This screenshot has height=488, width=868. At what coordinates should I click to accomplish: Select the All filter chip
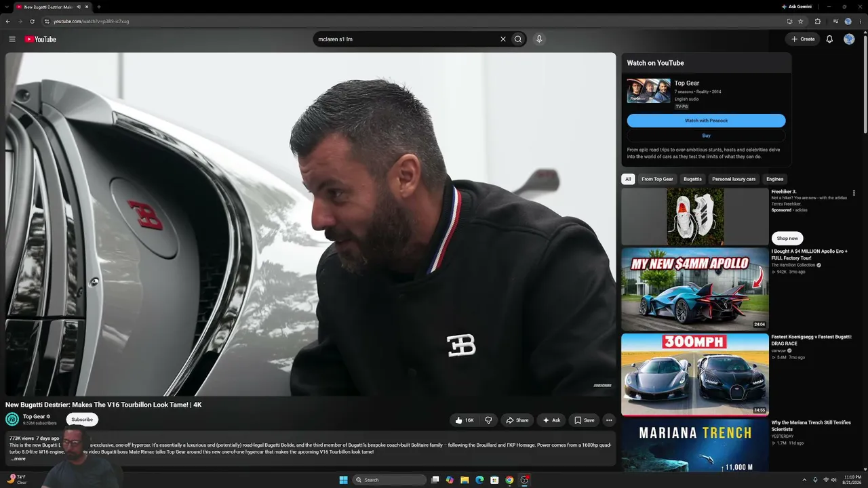click(x=628, y=179)
